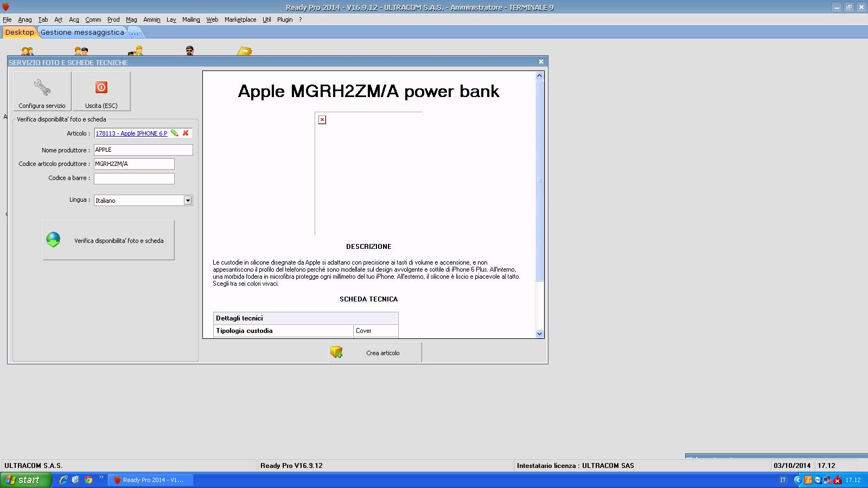Click the DESCRIZIONE heading
This screenshot has height=488, width=868.
(368, 247)
